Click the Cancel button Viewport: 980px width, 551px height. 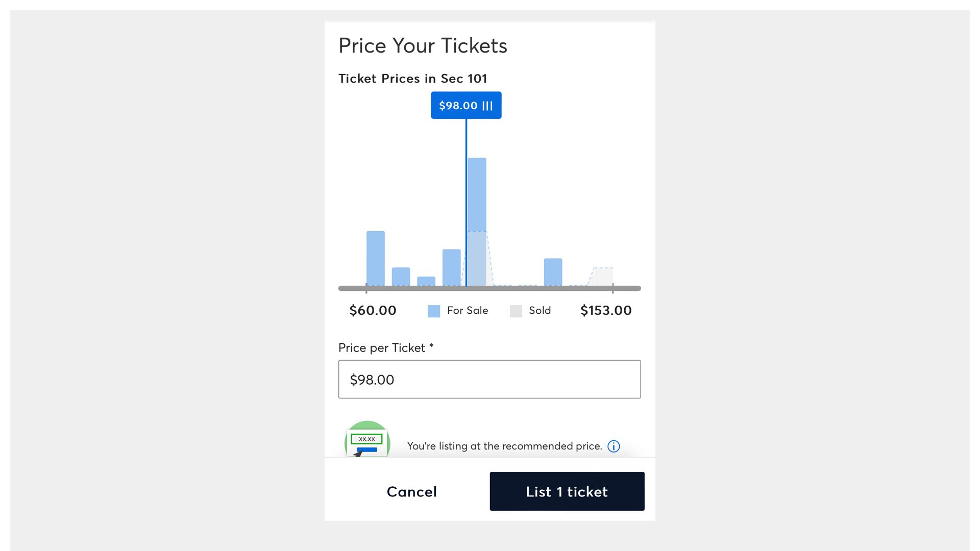[x=411, y=491]
